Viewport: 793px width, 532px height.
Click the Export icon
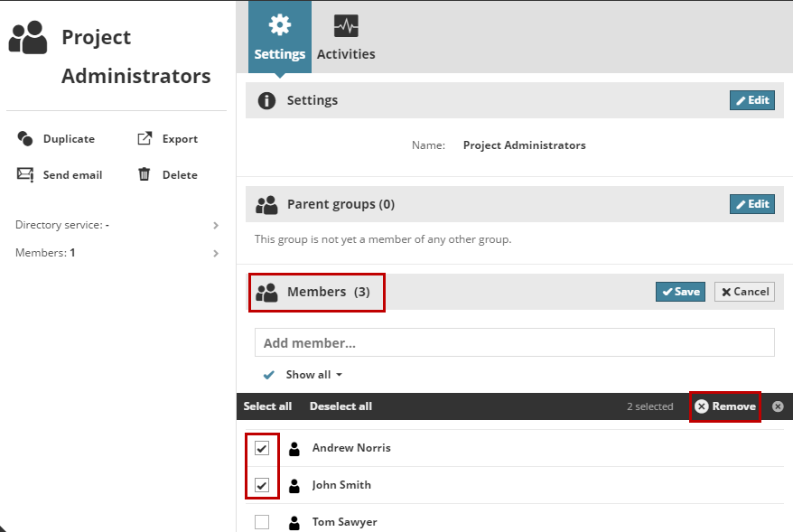pyautogui.click(x=145, y=139)
